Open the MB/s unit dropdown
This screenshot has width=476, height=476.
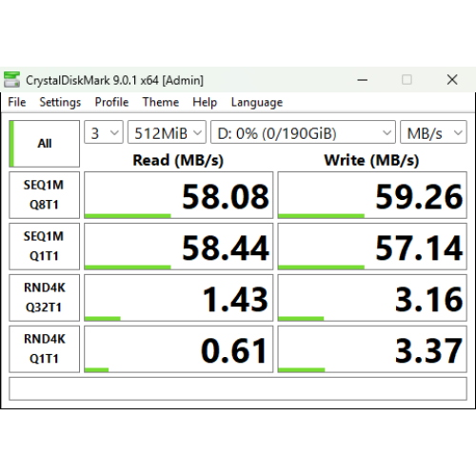pyautogui.click(x=433, y=132)
